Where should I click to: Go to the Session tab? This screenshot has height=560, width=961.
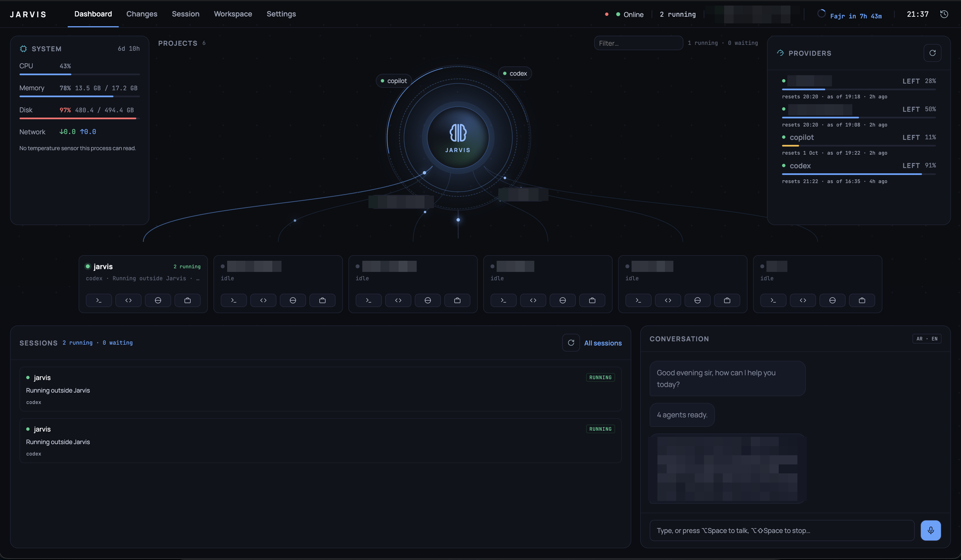(x=186, y=14)
